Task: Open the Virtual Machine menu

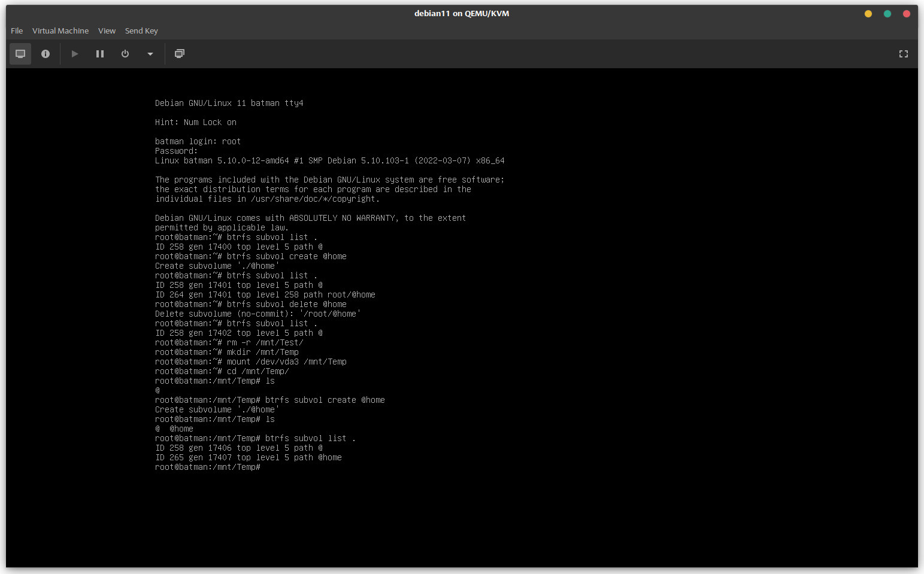Action: coord(60,31)
